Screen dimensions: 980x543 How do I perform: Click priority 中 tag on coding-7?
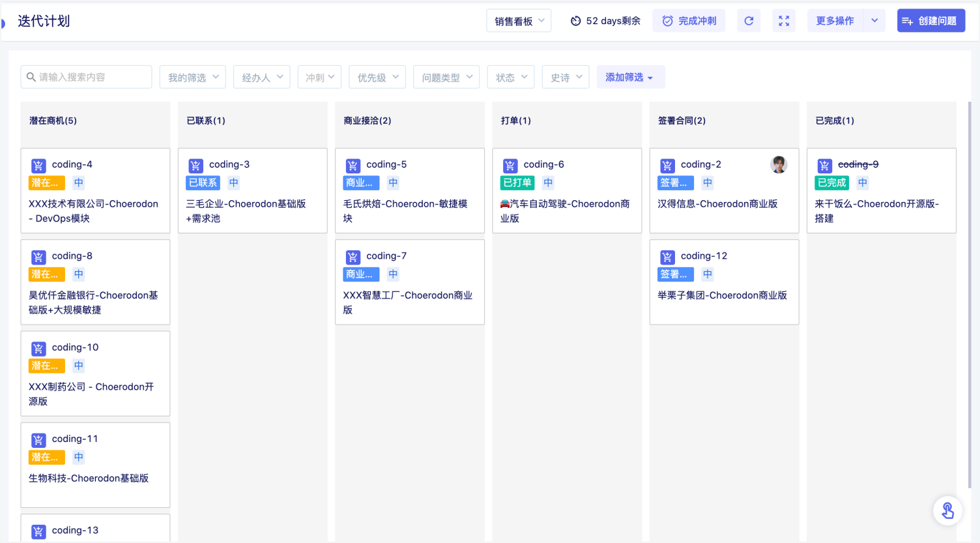(393, 274)
